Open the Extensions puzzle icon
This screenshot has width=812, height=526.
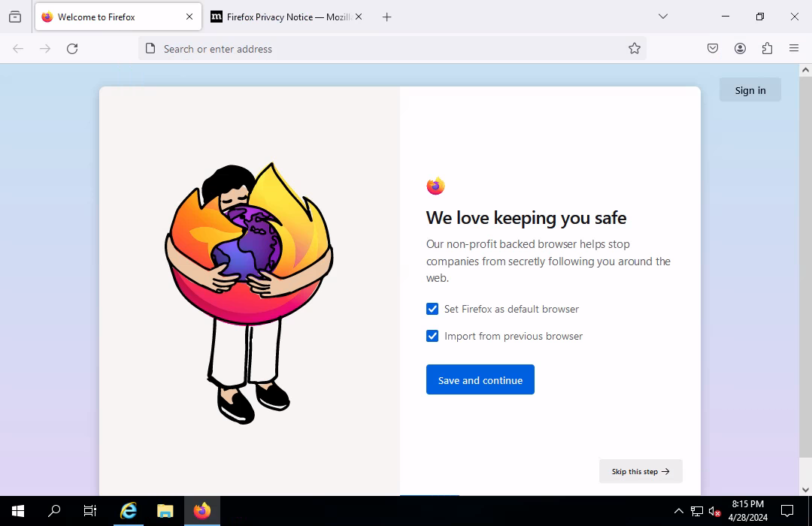tap(767, 49)
